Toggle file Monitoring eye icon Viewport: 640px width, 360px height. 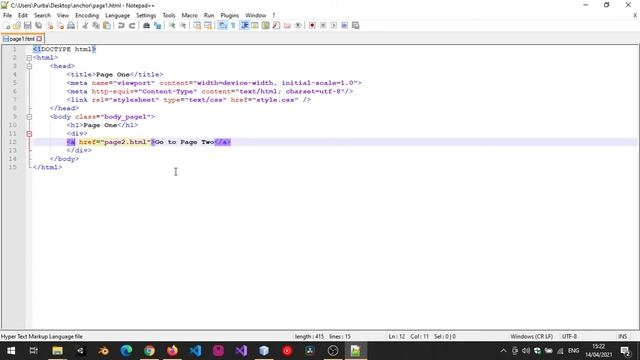click(298, 25)
